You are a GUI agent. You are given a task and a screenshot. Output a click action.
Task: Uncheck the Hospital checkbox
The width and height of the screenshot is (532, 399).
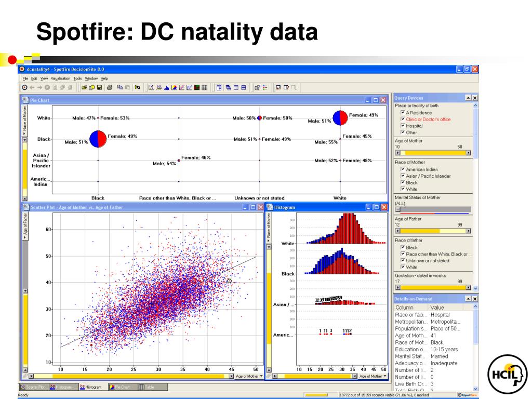point(403,126)
